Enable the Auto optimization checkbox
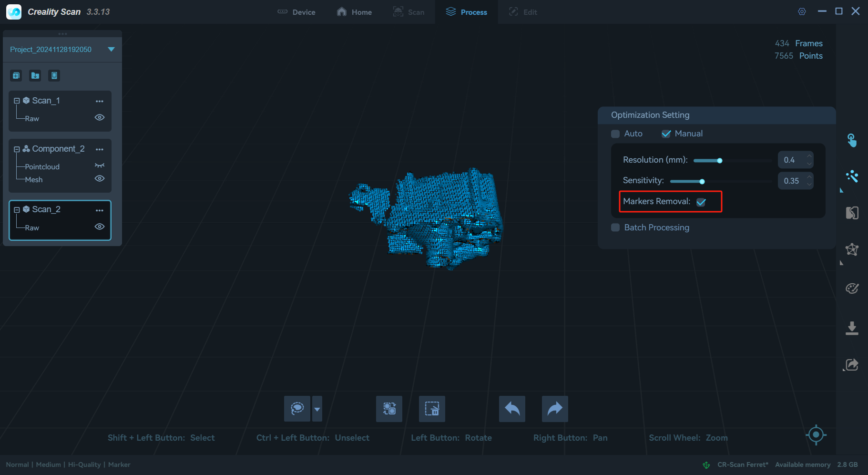The height and width of the screenshot is (475, 868). point(615,134)
